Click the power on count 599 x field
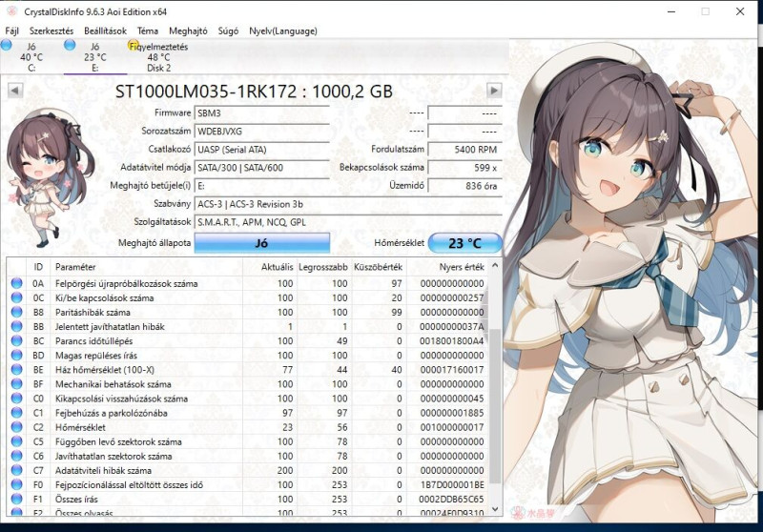 coord(464,168)
